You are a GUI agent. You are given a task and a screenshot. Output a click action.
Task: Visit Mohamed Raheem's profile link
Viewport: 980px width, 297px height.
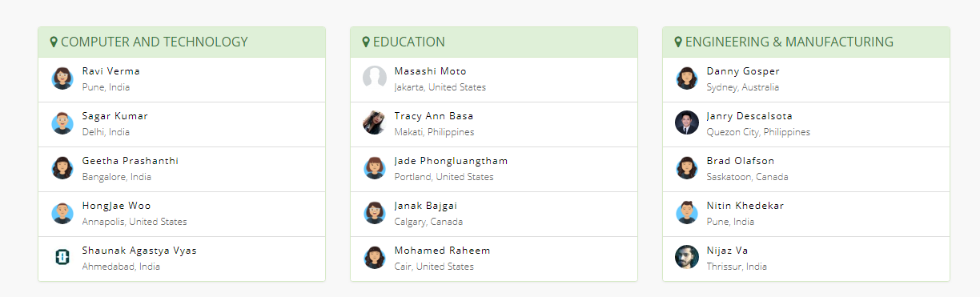tap(442, 251)
